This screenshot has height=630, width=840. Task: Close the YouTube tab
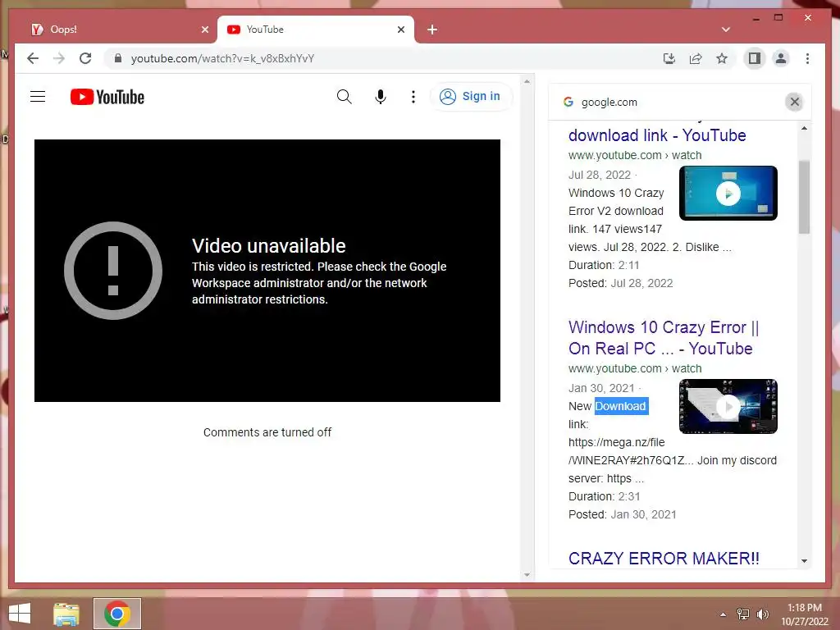click(x=400, y=30)
